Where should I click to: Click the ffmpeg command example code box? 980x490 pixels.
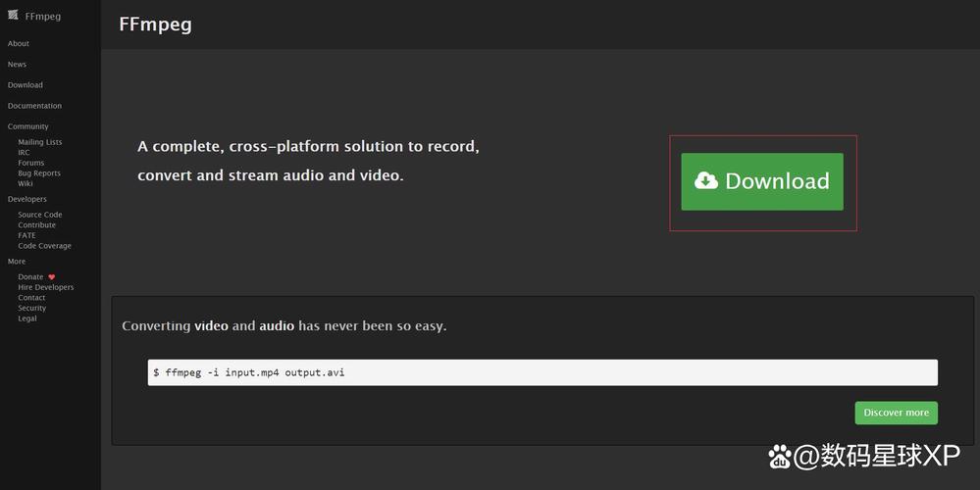tap(542, 372)
